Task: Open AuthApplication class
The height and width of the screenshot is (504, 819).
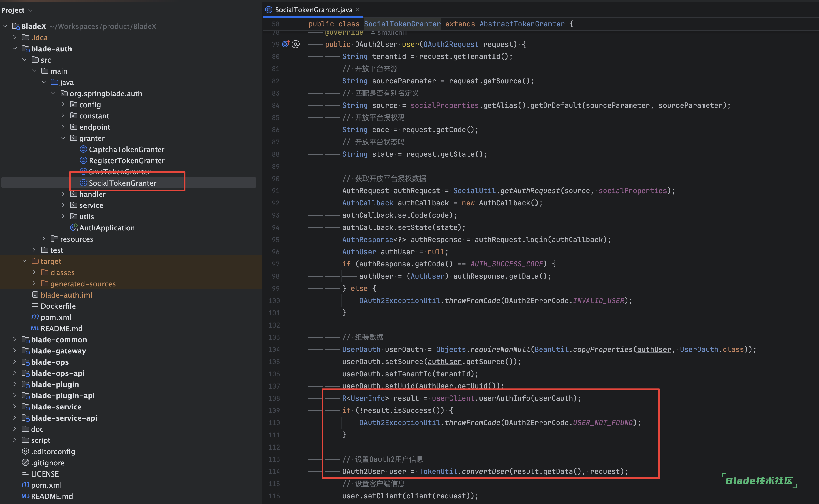Action: click(x=107, y=228)
